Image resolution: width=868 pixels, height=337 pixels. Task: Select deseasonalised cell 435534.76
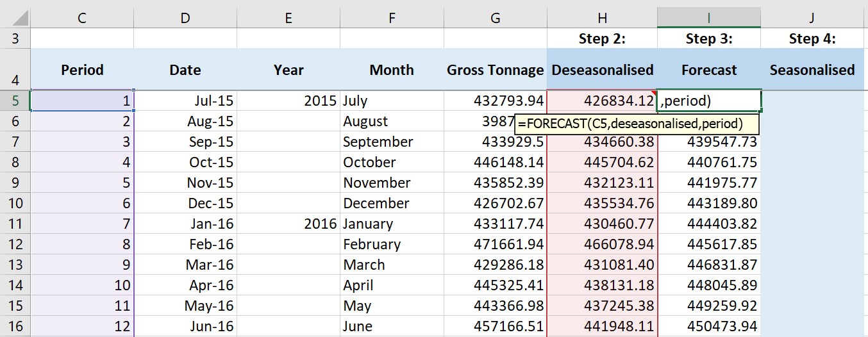tap(603, 203)
